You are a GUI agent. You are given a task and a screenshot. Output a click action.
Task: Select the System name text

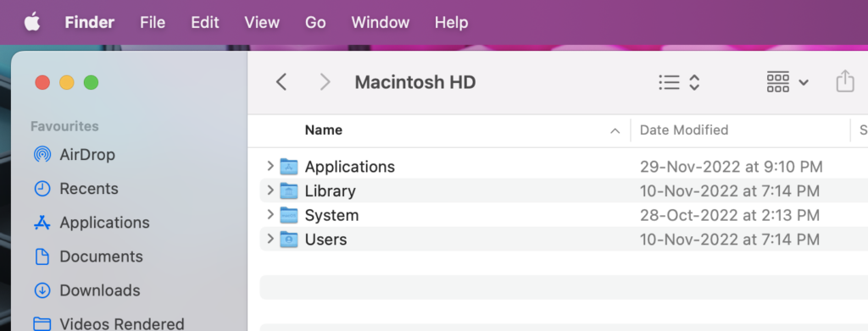point(331,216)
